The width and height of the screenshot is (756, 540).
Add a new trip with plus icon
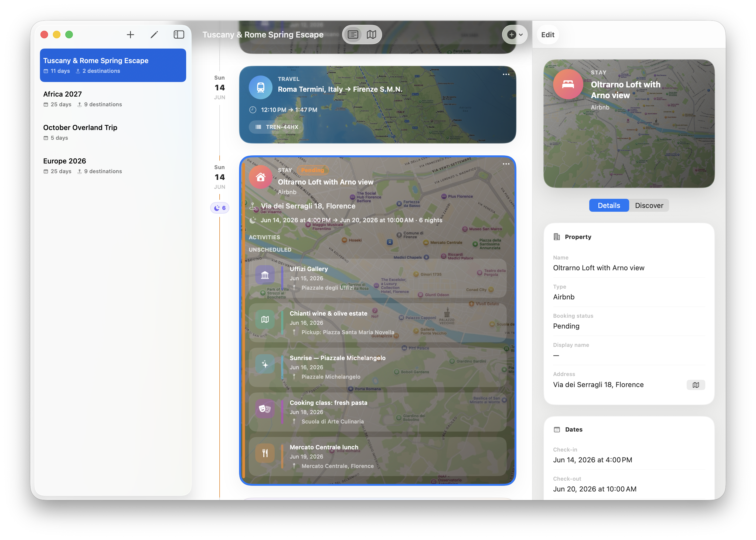[x=130, y=35]
